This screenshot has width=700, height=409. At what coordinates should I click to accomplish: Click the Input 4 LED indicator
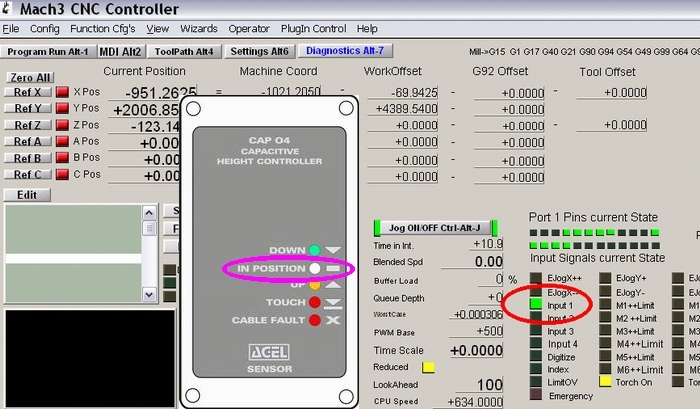coord(536,344)
